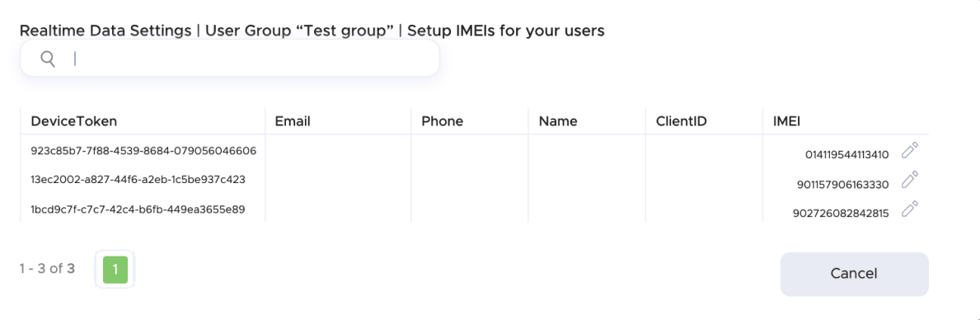
Task: Edit IMEI 014119544113410 with pencil icon
Action: tap(909, 151)
